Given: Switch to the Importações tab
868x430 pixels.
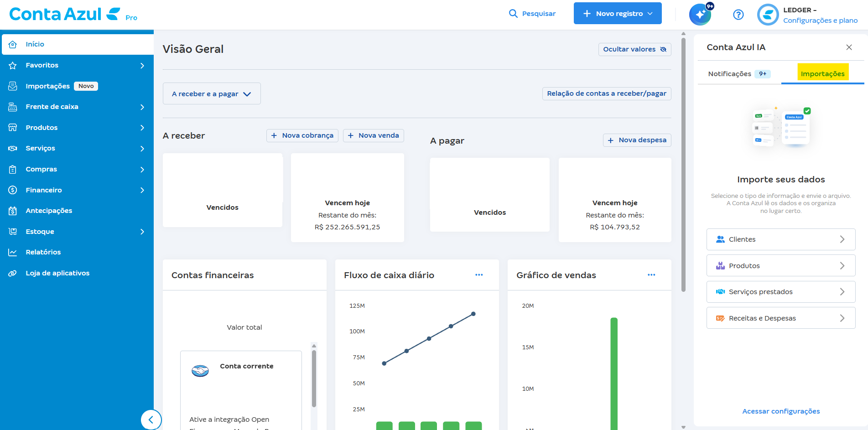Looking at the screenshot, I should 823,74.
